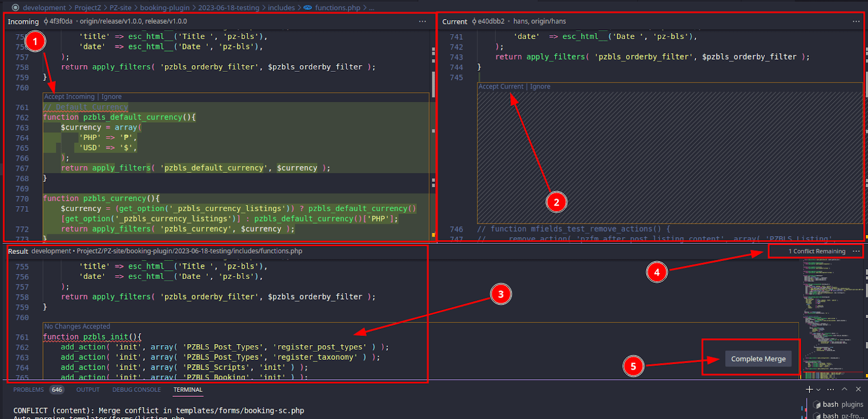This screenshot has width=868, height=419.
Task: Open the includes folder breadcrumb
Action: [x=281, y=8]
